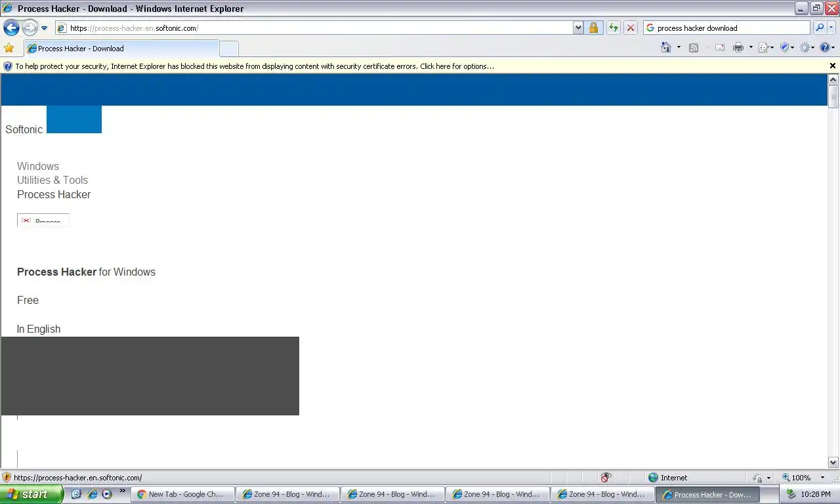Click the information bar shield icon
The height and width of the screenshot is (504, 840).
pyautogui.click(x=8, y=66)
